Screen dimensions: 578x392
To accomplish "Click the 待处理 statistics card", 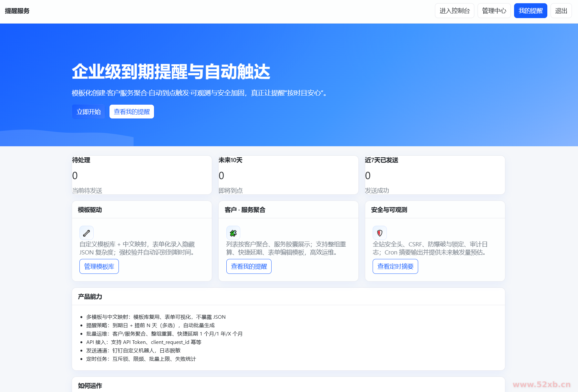I will [142, 175].
